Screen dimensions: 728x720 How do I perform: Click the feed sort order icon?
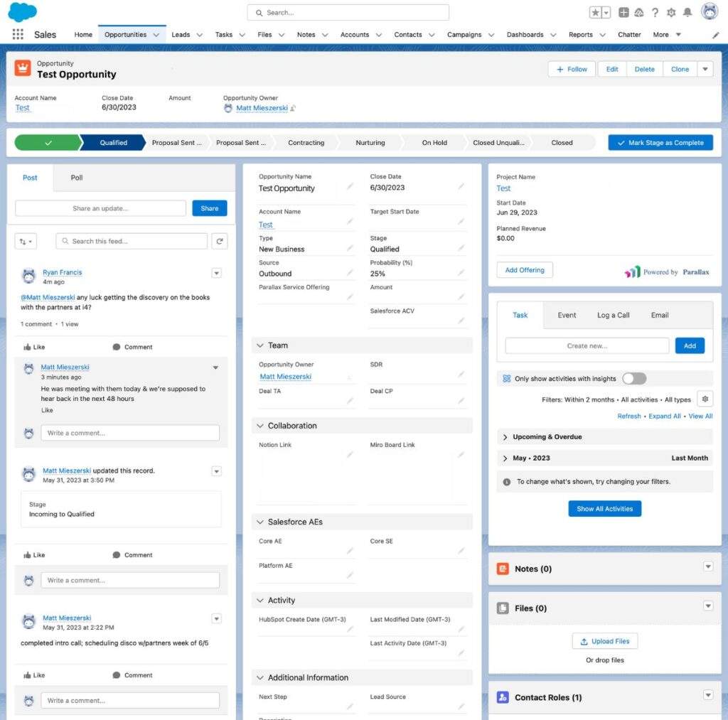[26, 242]
